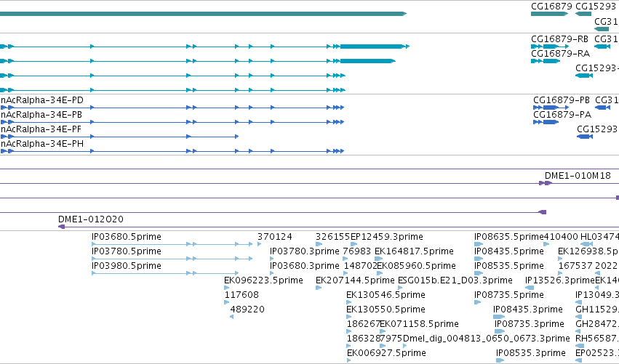Click the CG16879-PA protein feature
This screenshot has height=364, width=619.
point(546,122)
